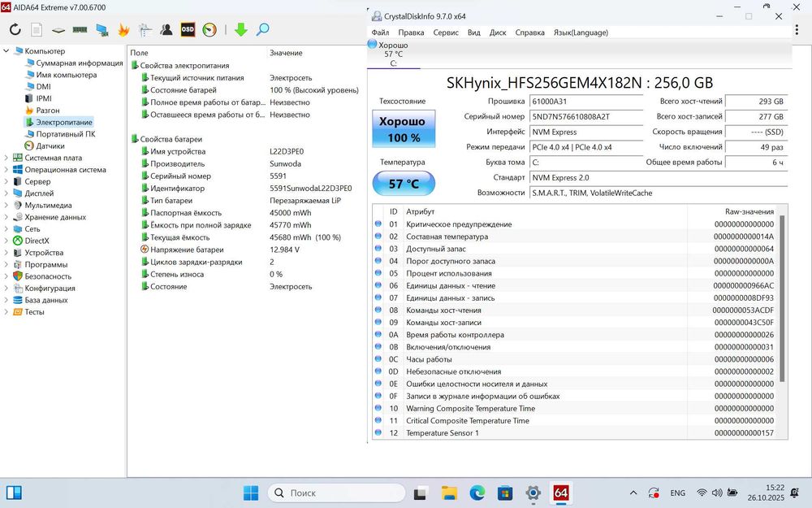Expand the Сеть tree node
Image resolution: width=812 pixels, height=508 pixels.
[6, 228]
